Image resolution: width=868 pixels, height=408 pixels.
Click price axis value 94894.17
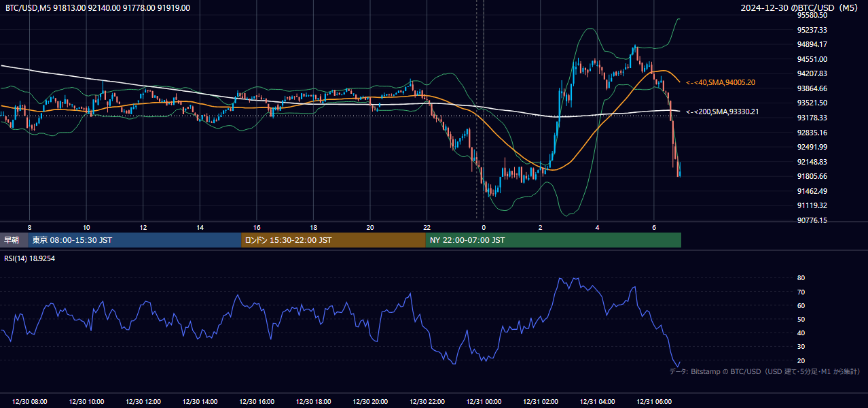coord(812,44)
